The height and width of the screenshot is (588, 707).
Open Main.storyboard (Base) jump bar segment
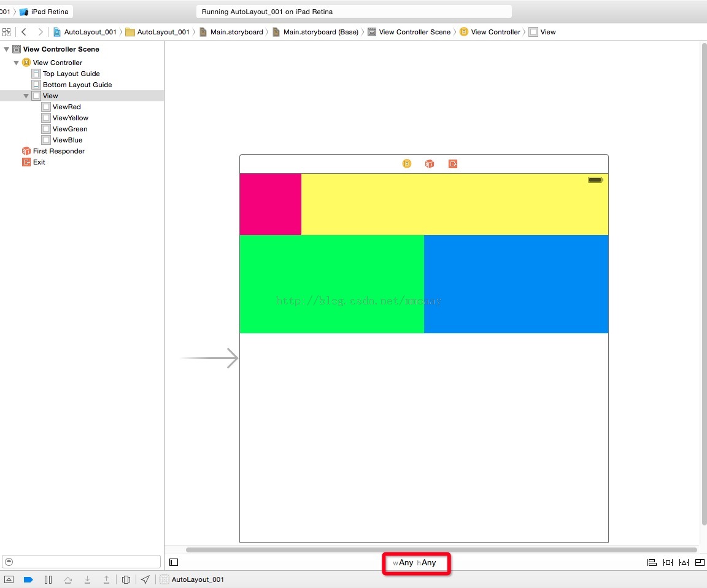315,32
